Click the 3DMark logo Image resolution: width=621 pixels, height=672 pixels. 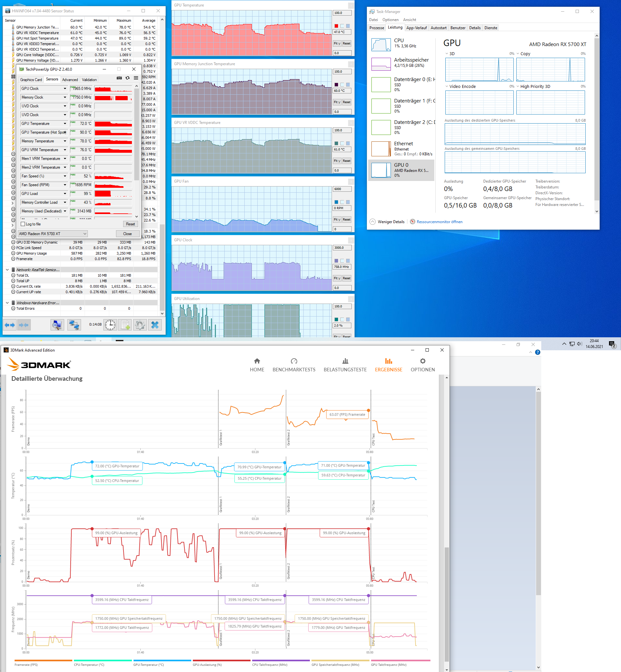click(x=39, y=365)
